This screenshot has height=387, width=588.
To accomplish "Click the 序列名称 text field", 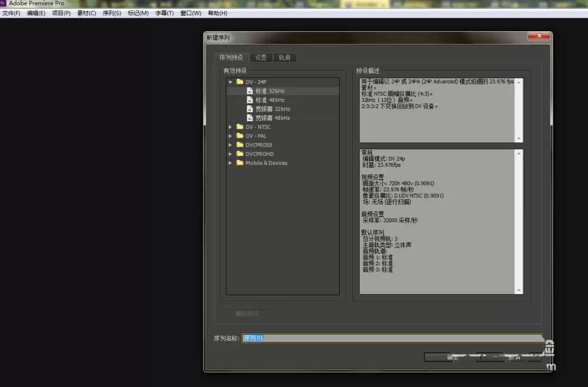I will point(392,338).
